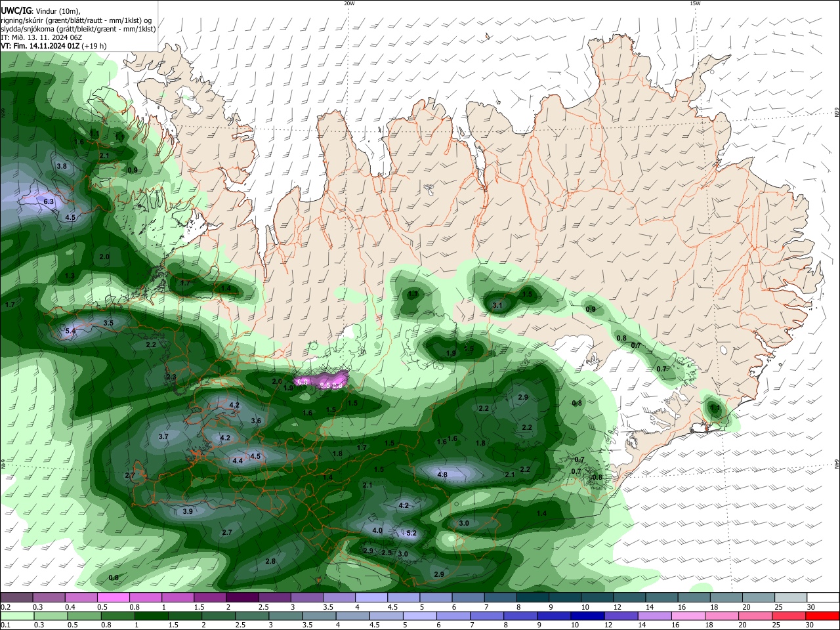Click the 6.3 precipitation value on the map
Image resolution: width=840 pixels, height=630 pixels.
(x=49, y=201)
